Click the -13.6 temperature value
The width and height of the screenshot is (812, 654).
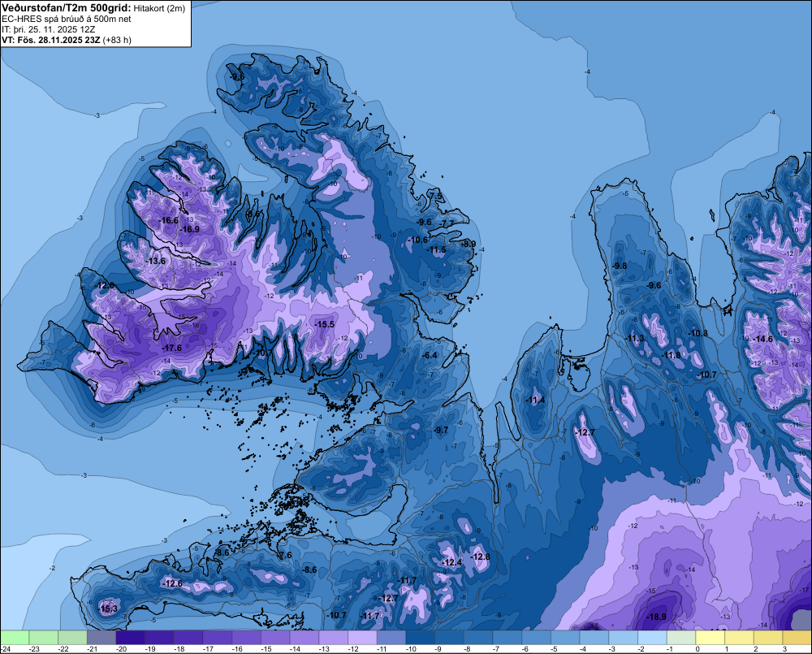pos(155,261)
